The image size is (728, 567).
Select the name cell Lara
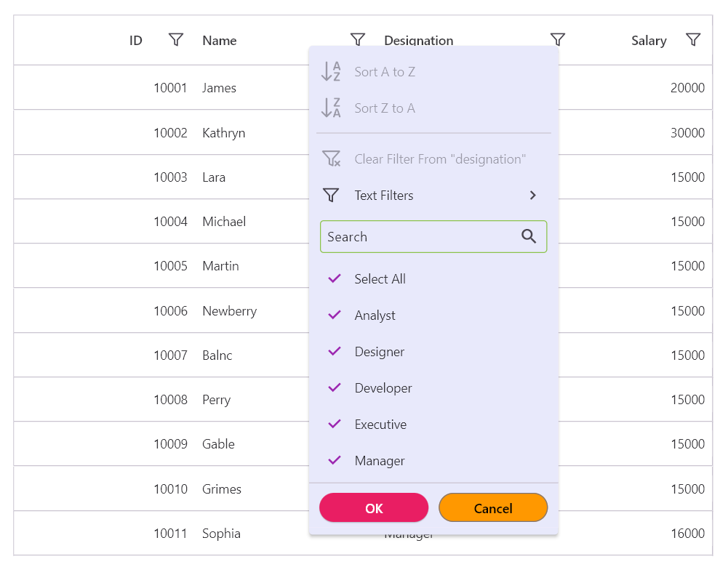(214, 177)
